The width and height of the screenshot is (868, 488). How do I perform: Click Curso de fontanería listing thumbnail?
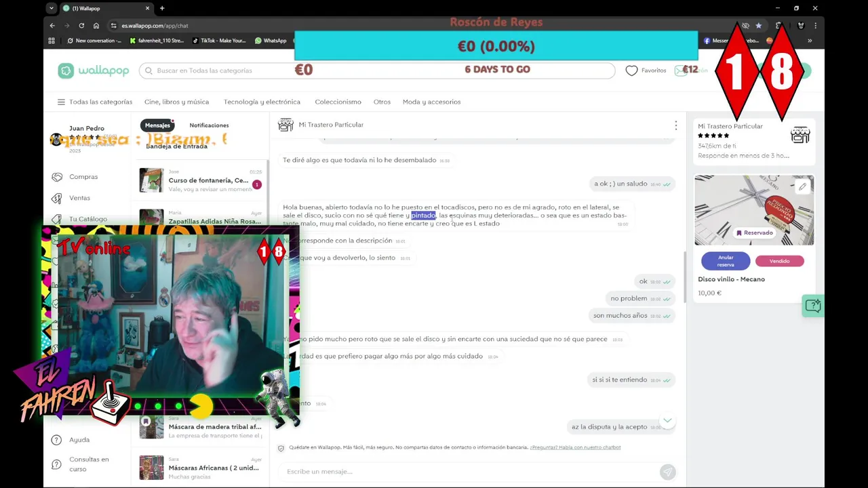tap(151, 180)
